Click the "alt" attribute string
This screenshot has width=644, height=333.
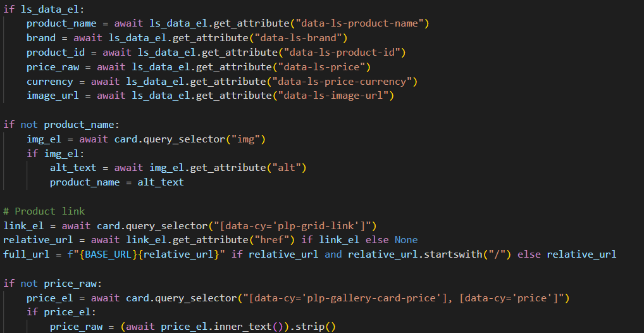(287, 168)
